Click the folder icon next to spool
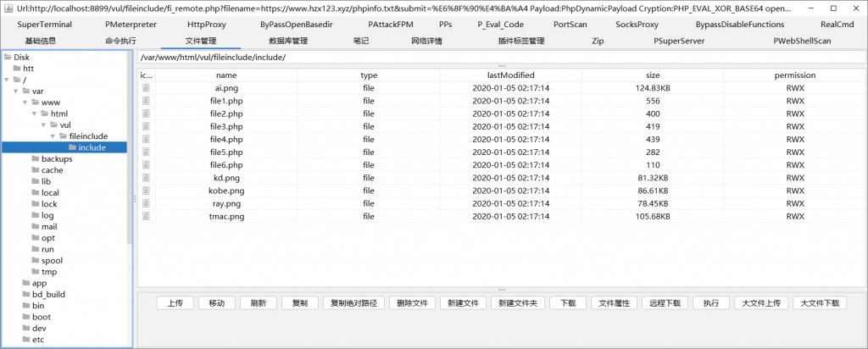 pos(36,261)
